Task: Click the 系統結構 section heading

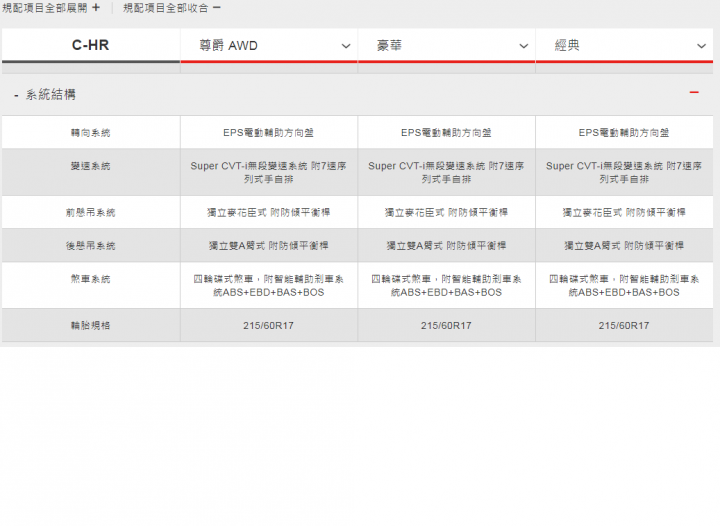Action: coord(51,95)
